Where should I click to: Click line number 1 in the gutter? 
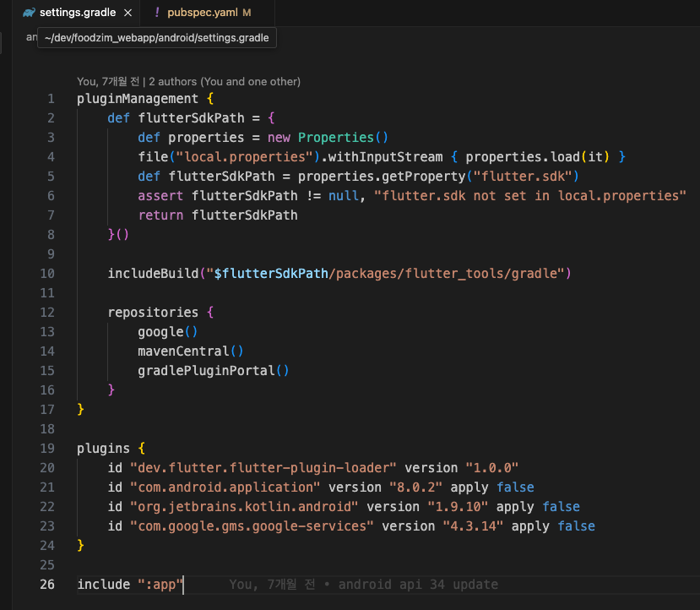pyautogui.click(x=52, y=99)
